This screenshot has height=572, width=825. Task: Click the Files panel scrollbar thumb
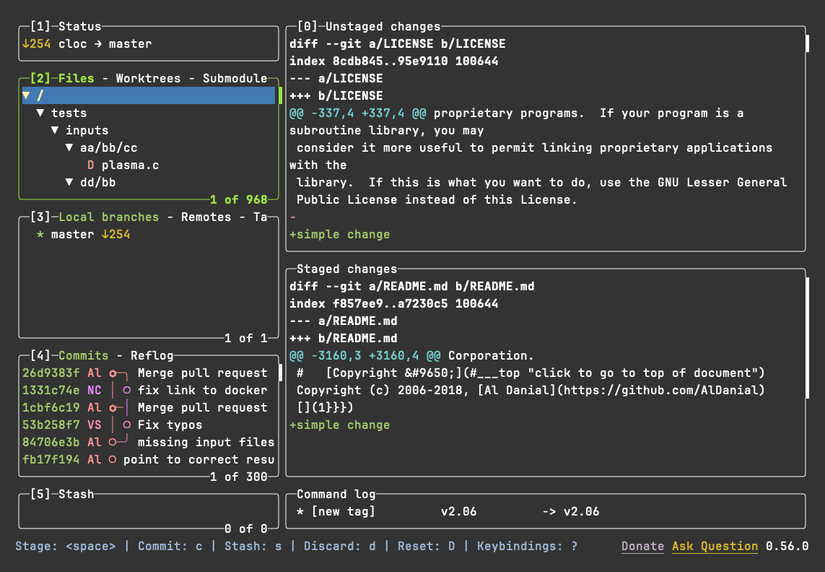click(x=280, y=95)
